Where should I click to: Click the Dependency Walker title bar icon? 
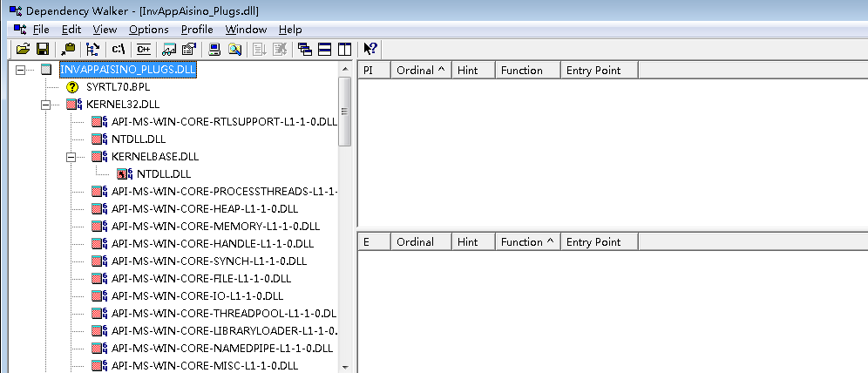pyautogui.click(x=16, y=10)
